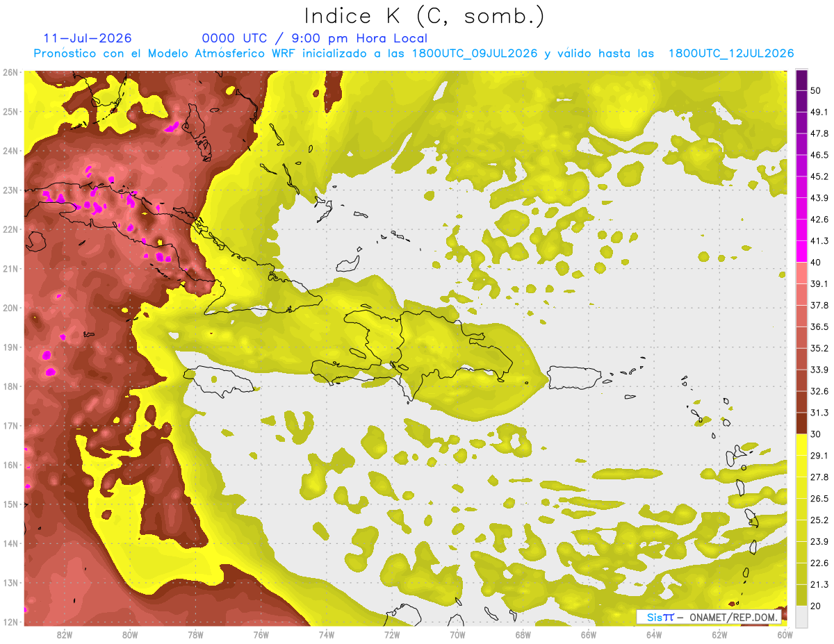834x644 pixels.
Task: Click the "82W" longitude label
Action: (x=65, y=635)
